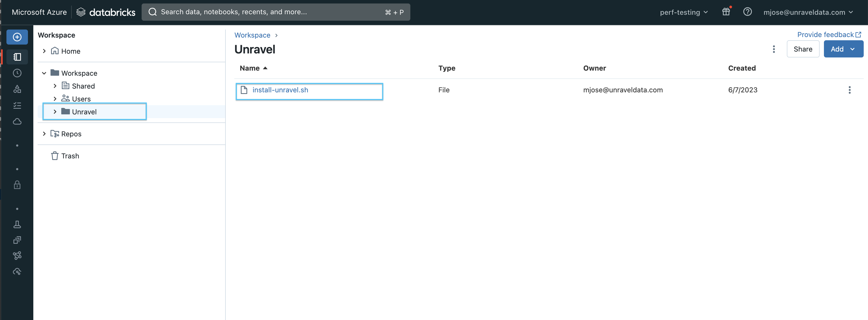Open the Add button dropdown

click(843, 49)
